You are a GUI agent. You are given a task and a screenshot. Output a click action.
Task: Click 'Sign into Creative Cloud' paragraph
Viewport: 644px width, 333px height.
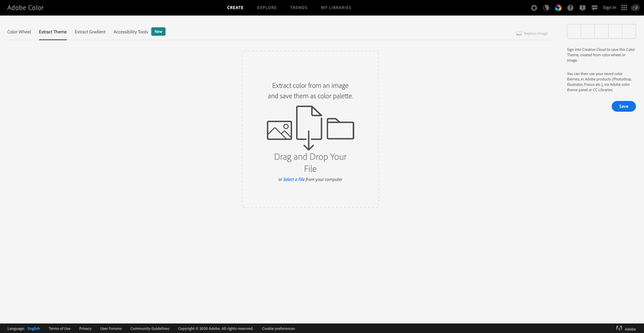click(601, 55)
